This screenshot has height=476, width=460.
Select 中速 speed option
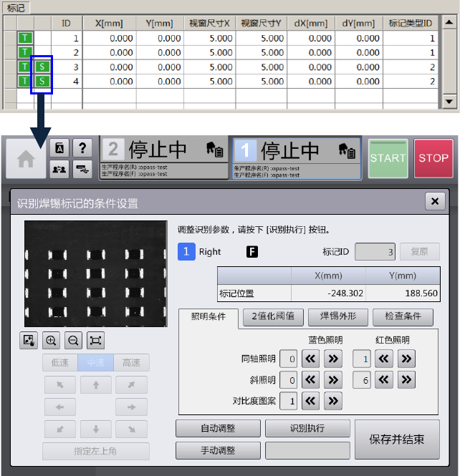pos(96,362)
